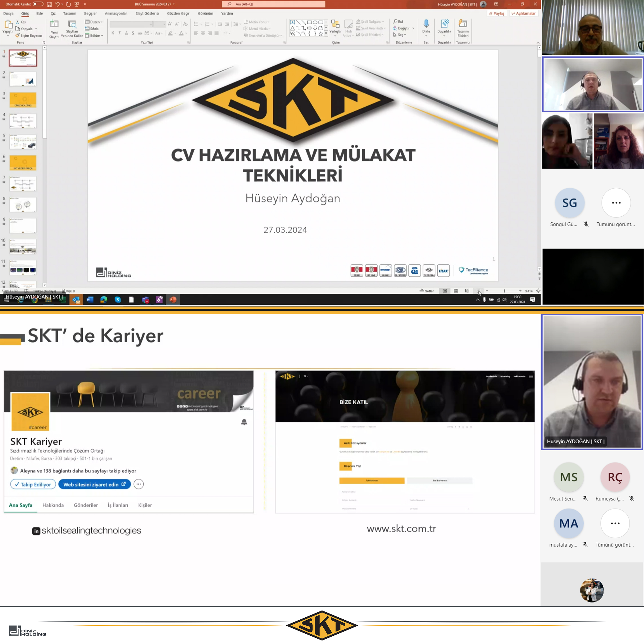Select the Diniz Holding slide 3 thumbnail
The height and width of the screenshot is (644, 644).
coord(23,100)
